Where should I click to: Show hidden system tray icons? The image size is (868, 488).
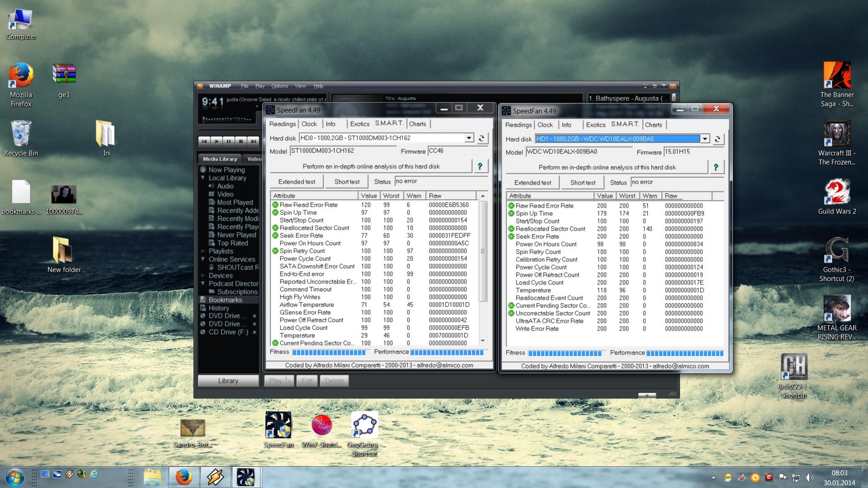pyautogui.click(x=713, y=478)
